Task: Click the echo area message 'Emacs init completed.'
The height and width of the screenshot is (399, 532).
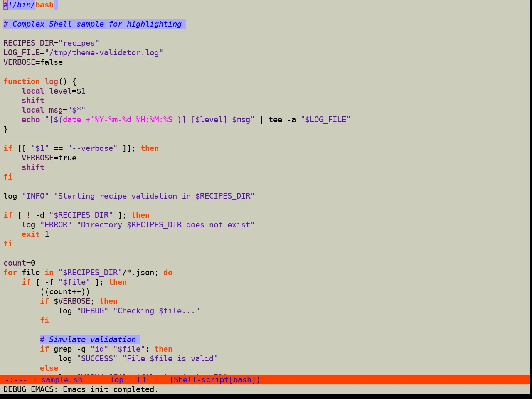Action: (x=111, y=389)
